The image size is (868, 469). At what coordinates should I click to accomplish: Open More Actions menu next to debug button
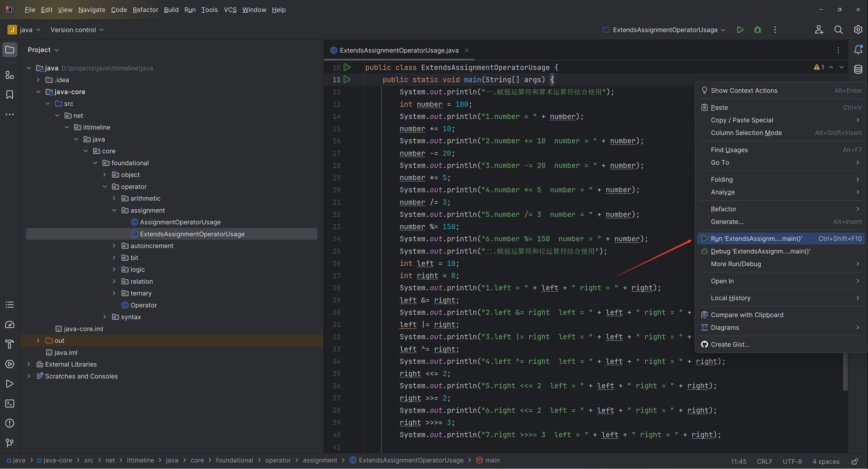point(775,30)
